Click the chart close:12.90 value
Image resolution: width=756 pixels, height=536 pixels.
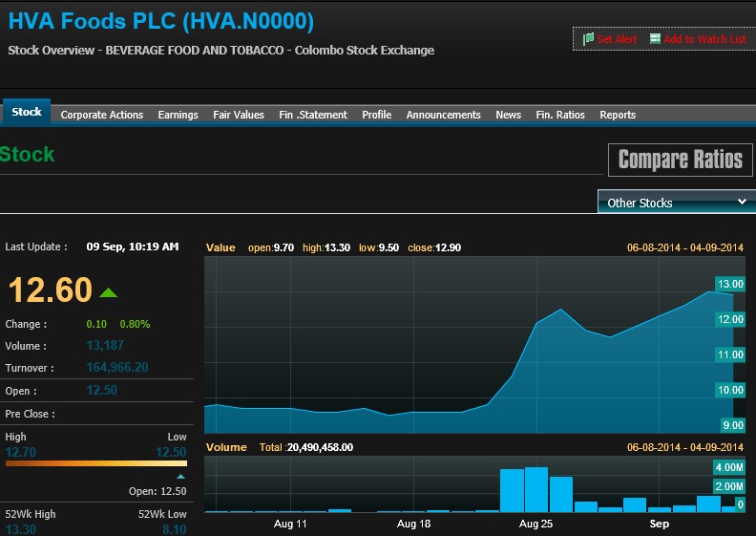click(x=434, y=247)
